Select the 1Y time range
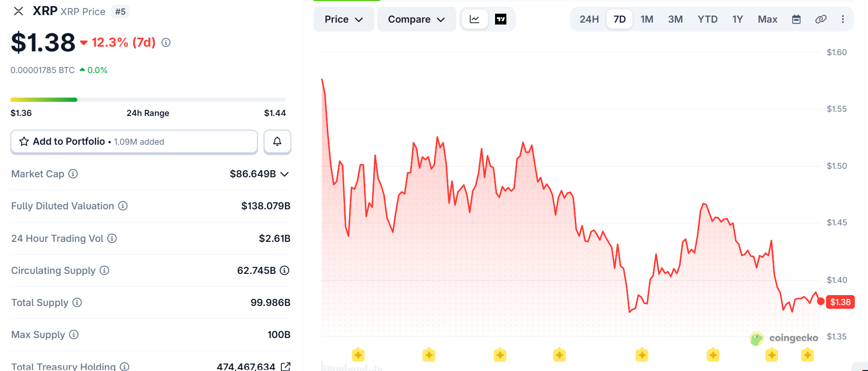 click(x=737, y=19)
